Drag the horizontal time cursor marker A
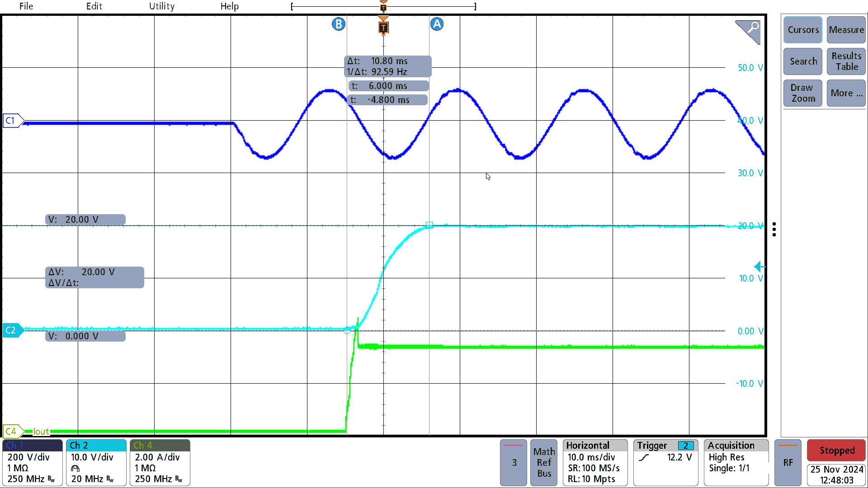This screenshot has width=868, height=488. pos(436,24)
